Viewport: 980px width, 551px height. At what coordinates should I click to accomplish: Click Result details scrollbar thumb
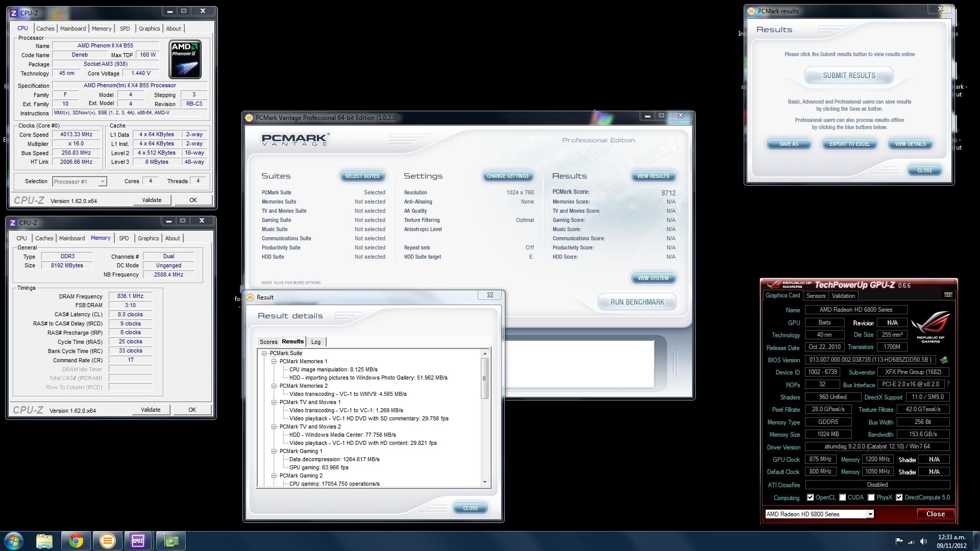point(484,379)
